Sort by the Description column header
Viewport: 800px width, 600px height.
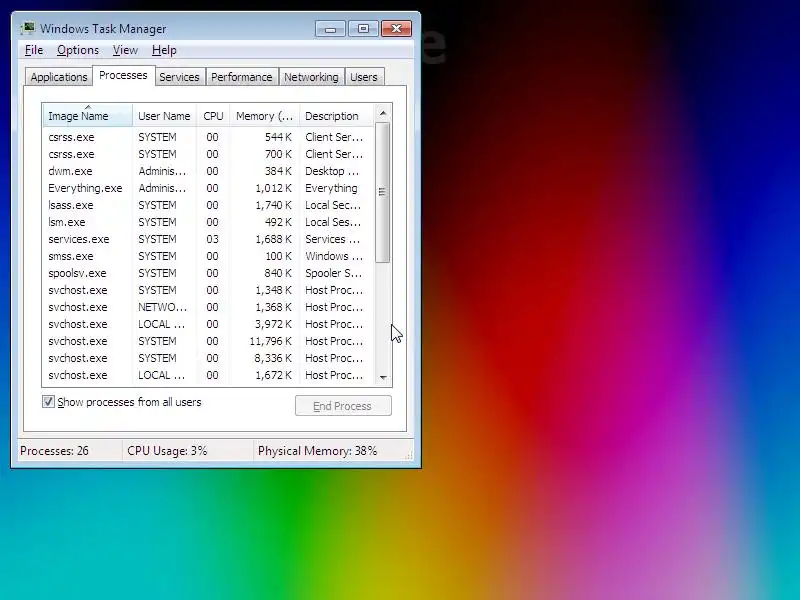(337, 116)
